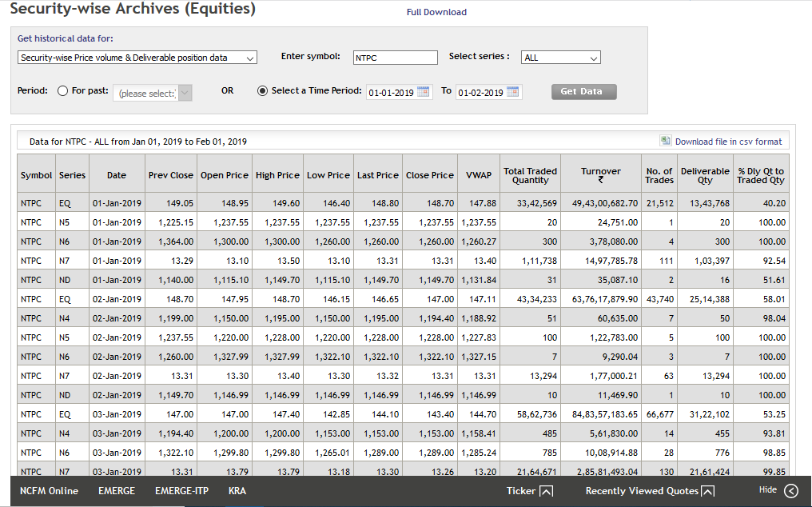Click the CSV file download icon
Viewport: 812px width, 507px height.
(665, 141)
